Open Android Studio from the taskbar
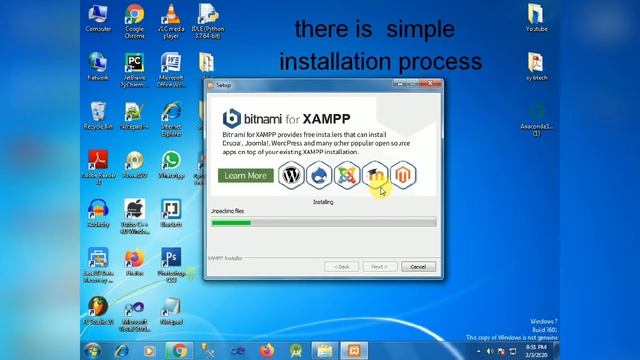 296,351
